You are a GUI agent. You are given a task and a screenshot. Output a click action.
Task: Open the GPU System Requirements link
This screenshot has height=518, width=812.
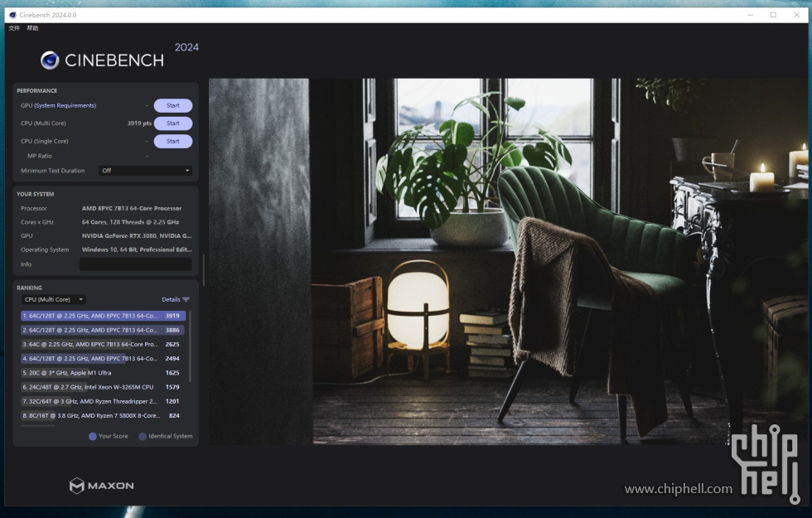point(60,105)
